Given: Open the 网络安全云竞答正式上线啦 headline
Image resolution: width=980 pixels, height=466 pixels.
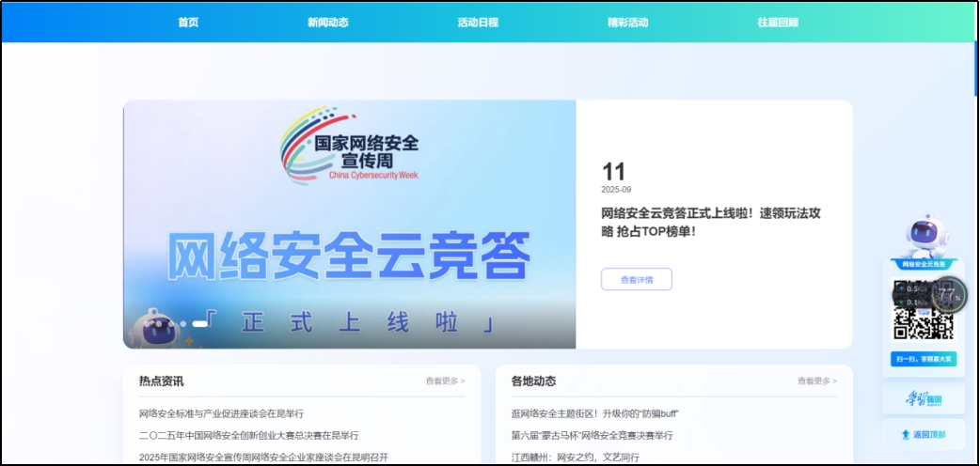Looking at the screenshot, I should coord(711,222).
